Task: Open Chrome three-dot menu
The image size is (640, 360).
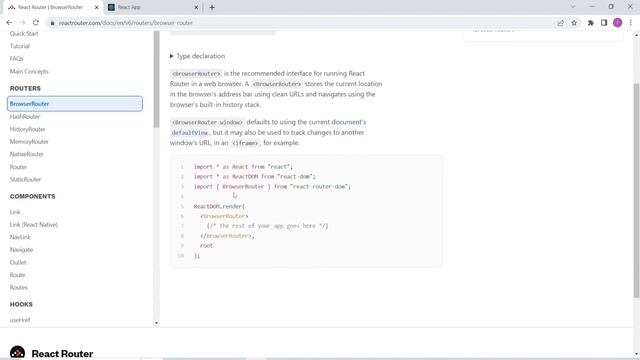Action: click(631, 23)
